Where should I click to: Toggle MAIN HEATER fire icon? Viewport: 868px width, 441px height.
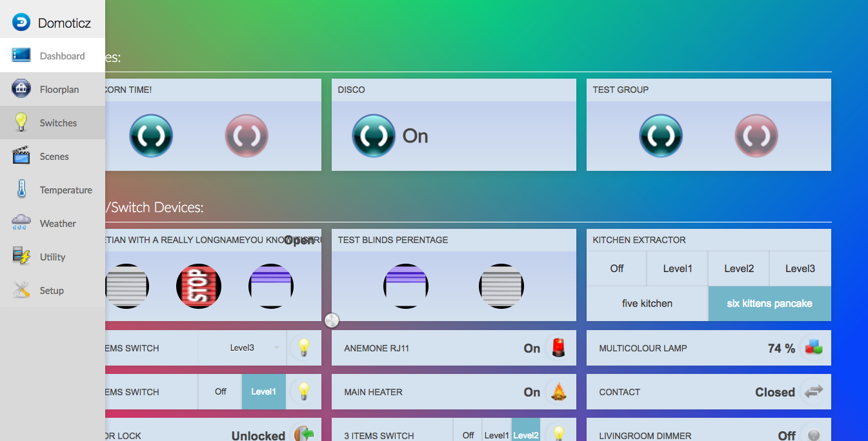tap(558, 392)
